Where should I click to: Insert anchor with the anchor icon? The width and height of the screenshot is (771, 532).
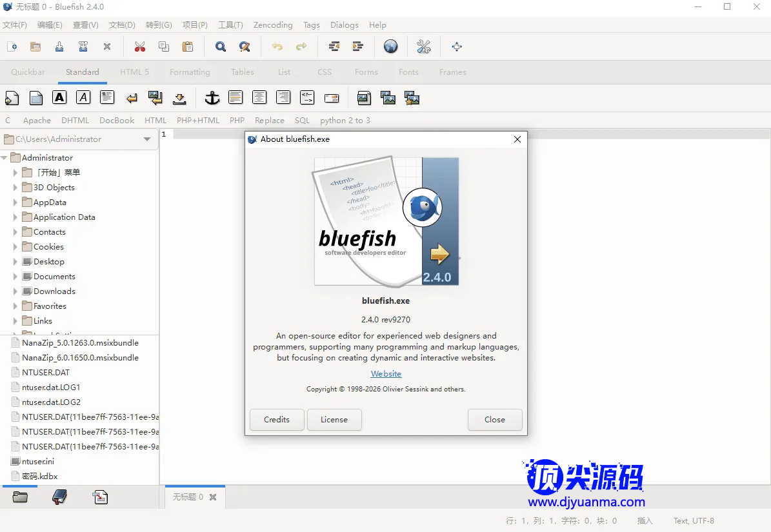[x=212, y=98]
